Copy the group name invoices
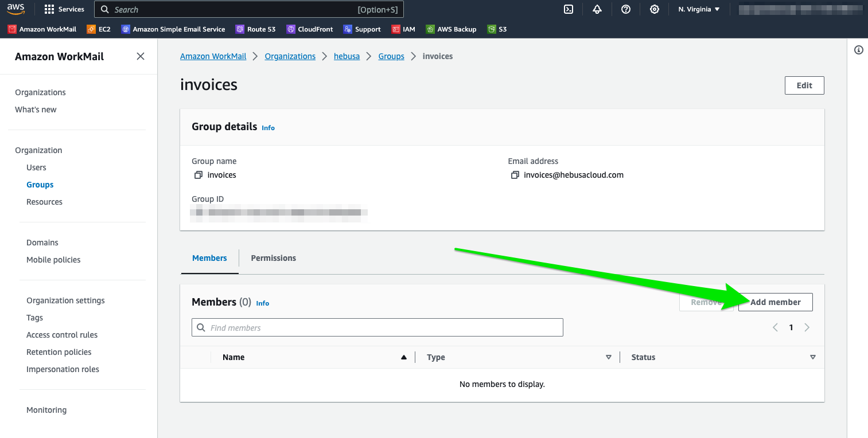 pyautogui.click(x=198, y=175)
